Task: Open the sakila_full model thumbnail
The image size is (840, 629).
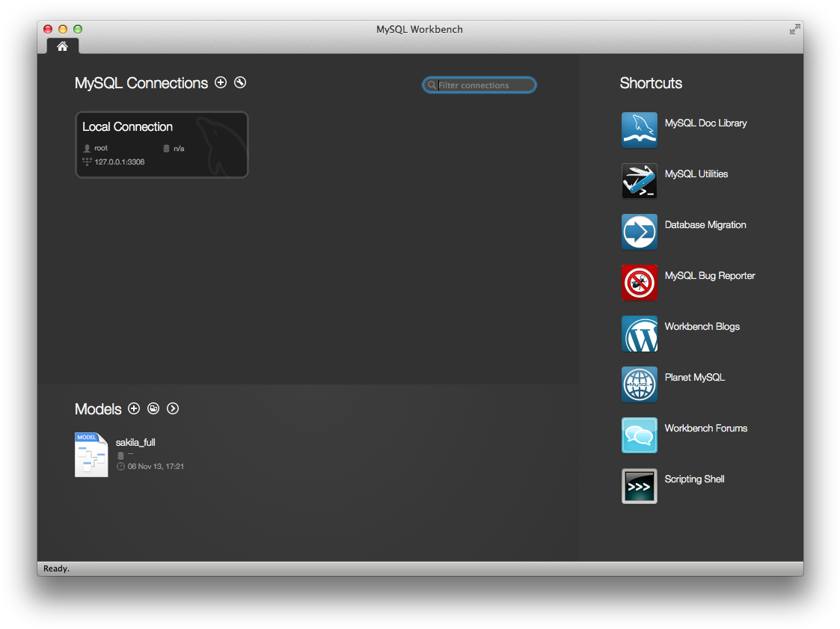Action: (x=91, y=454)
